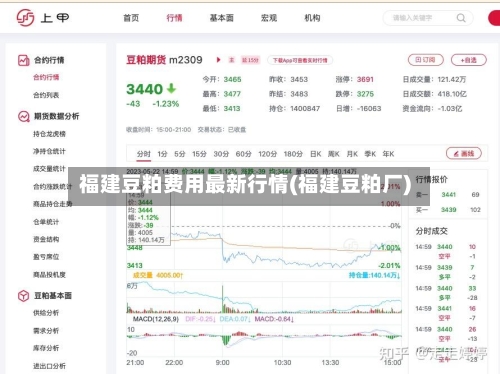Viewport: 500px width, 374px height.
Task: Click the 延15分 delay badge
Action: coord(250,60)
